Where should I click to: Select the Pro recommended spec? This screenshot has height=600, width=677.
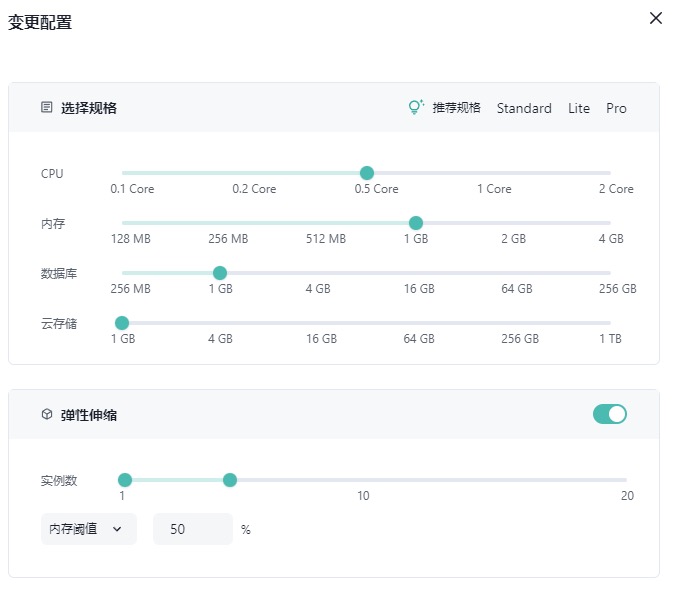click(616, 108)
